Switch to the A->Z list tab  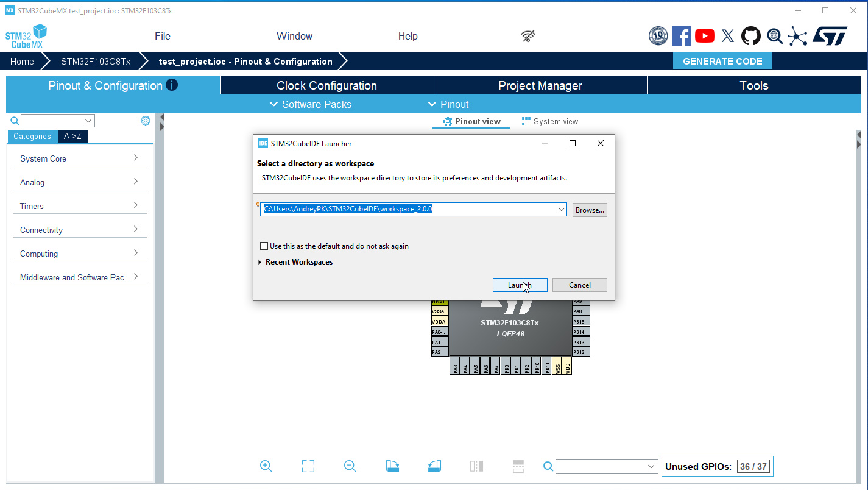coord(73,137)
